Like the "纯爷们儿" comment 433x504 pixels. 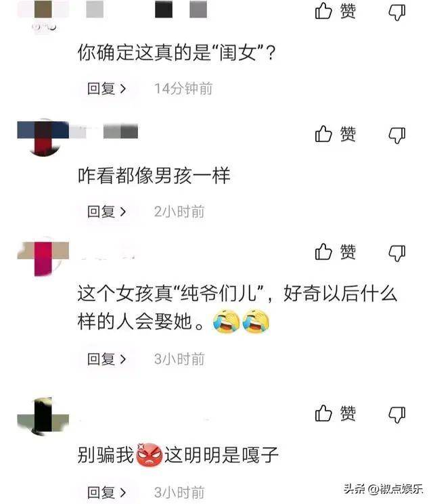pyautogui.click(x=323, y=252)
